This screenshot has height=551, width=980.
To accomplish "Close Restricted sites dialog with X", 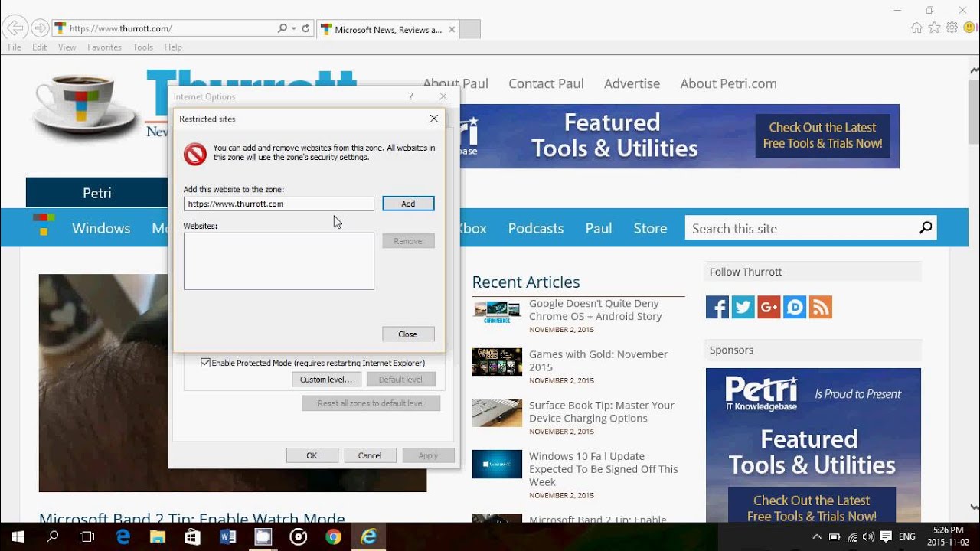I will pos(434,119).
